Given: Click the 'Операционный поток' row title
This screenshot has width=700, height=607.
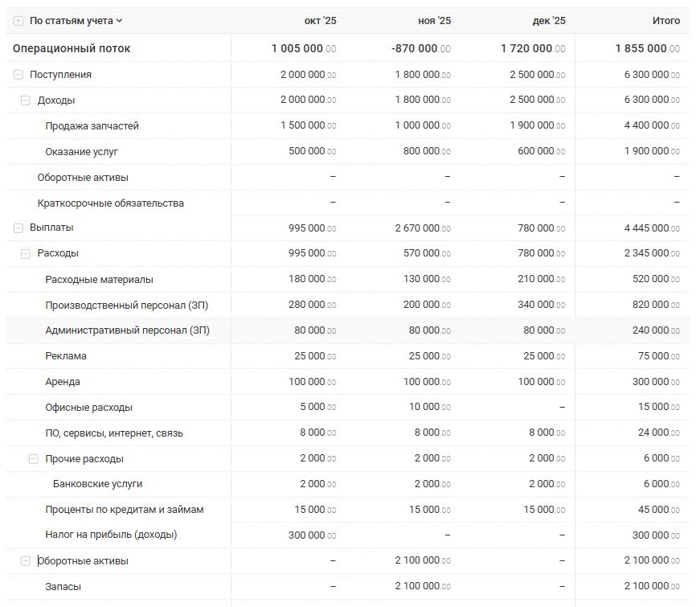Looking at the screenshot, I should 72,48.
